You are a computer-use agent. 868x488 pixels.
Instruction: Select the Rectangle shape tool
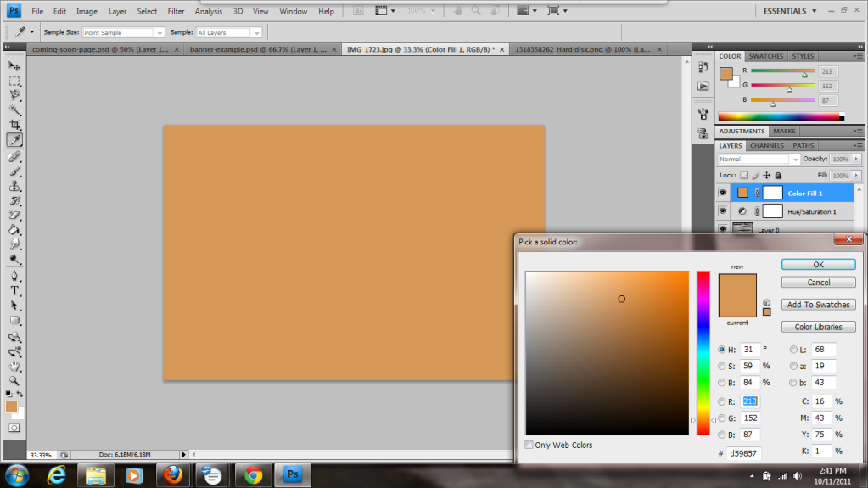pos(14,320)
